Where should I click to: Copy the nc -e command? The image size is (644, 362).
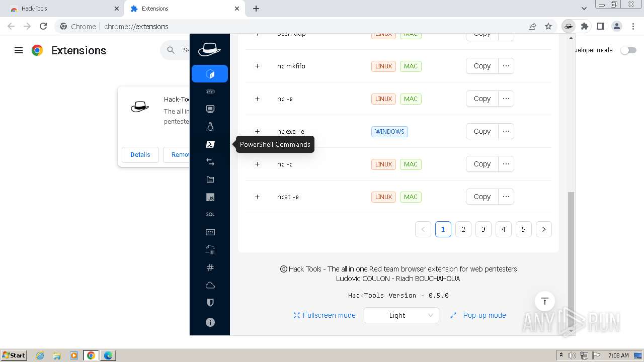pyautogui.click(x=482, y=99)
